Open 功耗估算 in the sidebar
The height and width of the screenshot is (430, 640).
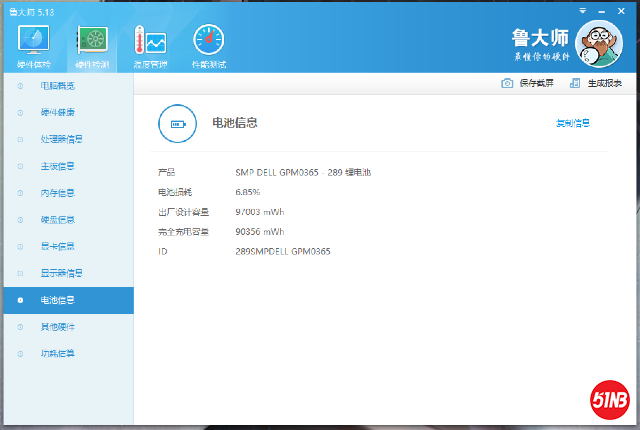click(x=57, y=353)
